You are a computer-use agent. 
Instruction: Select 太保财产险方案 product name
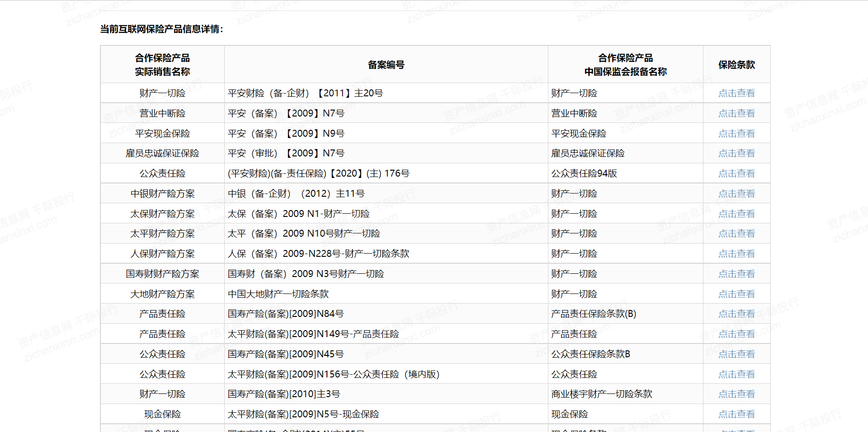(x=162, y=214)
